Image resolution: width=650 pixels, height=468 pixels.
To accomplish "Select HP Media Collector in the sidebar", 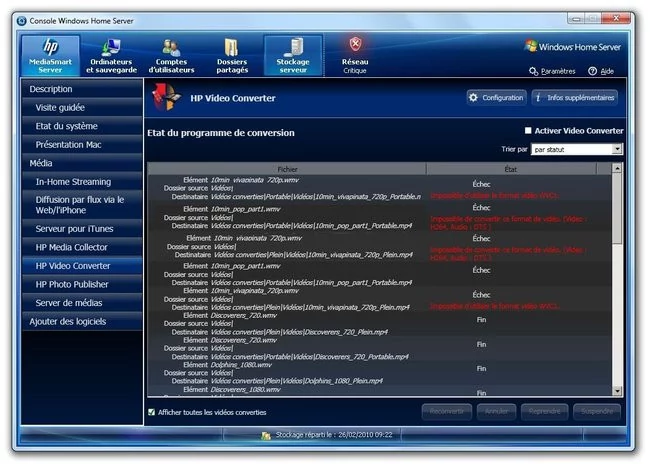I will [x=82, y=247].
